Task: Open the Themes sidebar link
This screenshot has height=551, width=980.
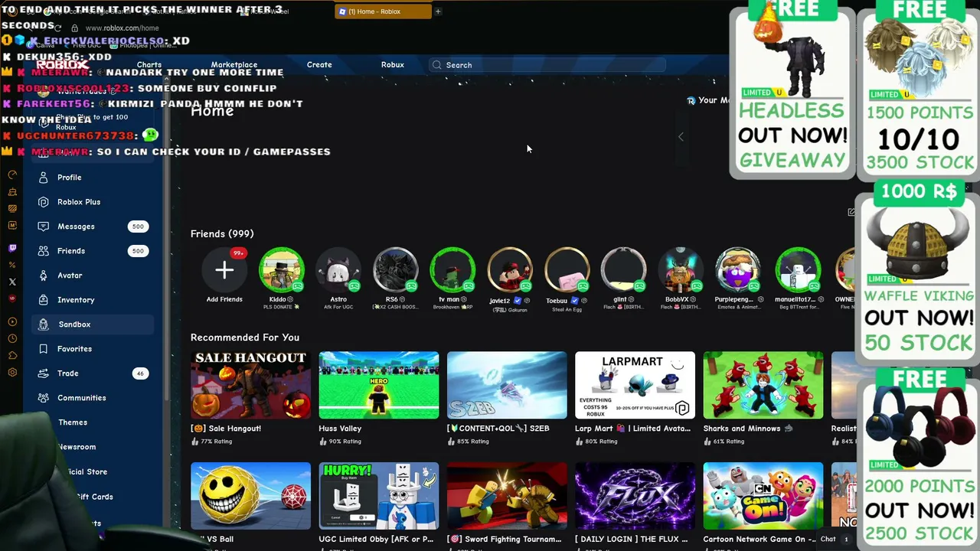Action: click(73, 422)
